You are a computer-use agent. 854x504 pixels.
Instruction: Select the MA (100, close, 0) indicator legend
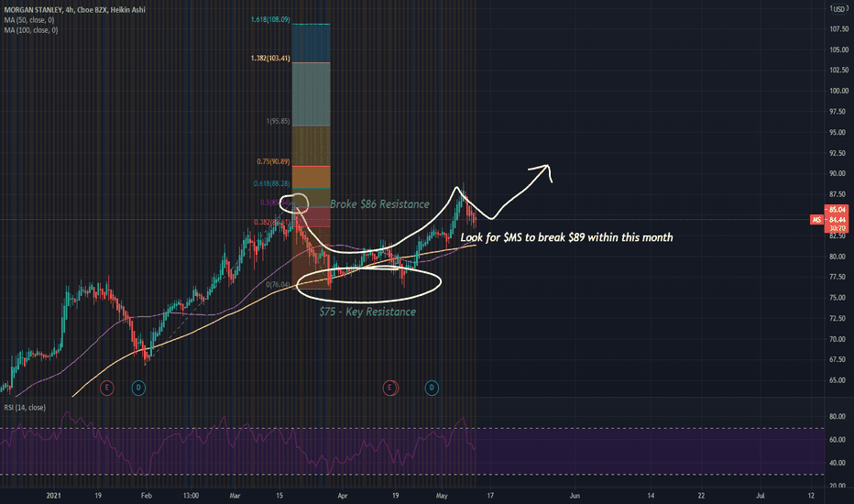(30, 30)
